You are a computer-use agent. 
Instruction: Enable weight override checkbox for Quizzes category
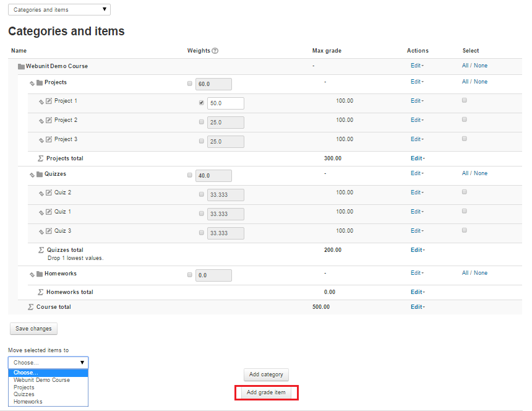tap(190, 175)
